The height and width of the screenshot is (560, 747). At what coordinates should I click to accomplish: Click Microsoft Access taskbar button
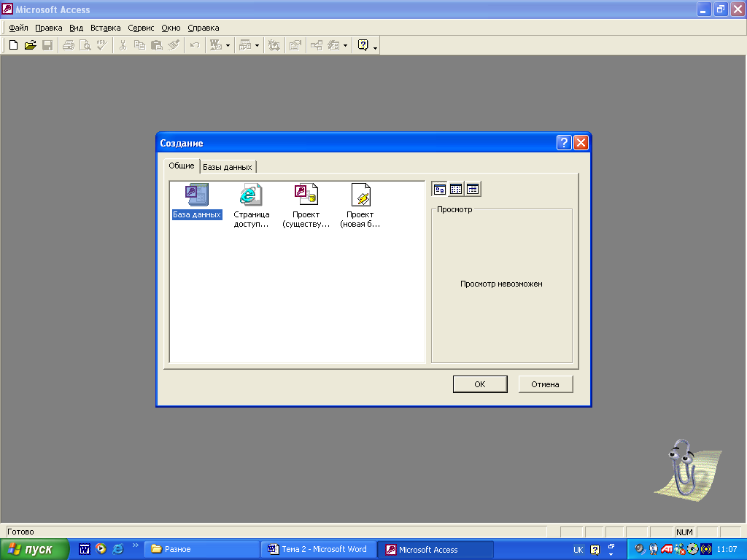[436, 550]
